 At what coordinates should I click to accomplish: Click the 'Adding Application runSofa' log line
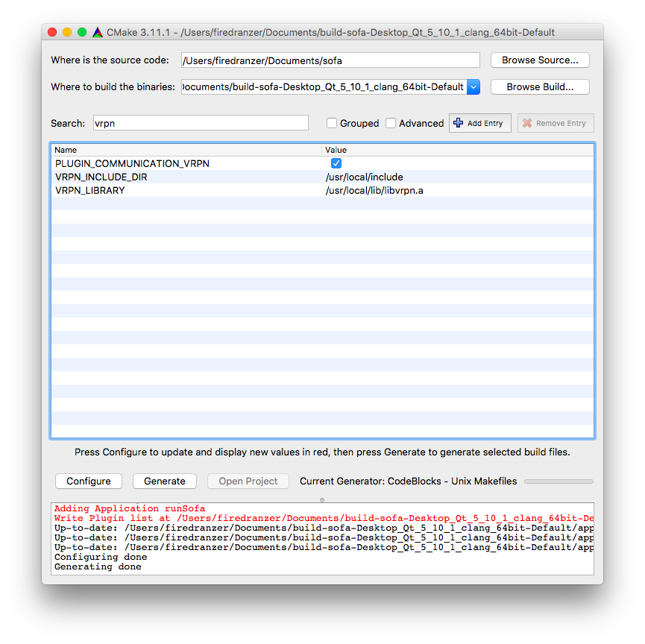pyautogui.click(x=130, y=508)
